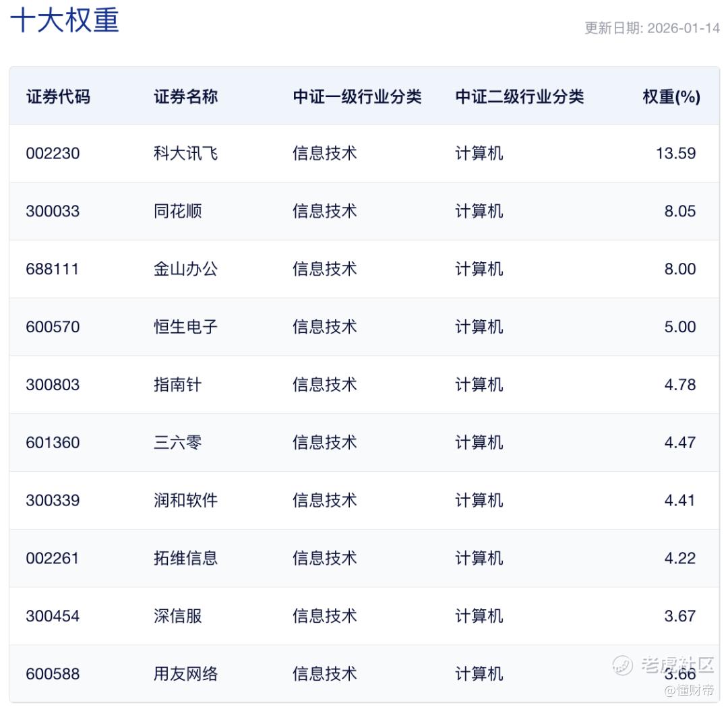This screenshot has width=728, height=707.
Task: Select stock code 300033
Action: point(53,211)
